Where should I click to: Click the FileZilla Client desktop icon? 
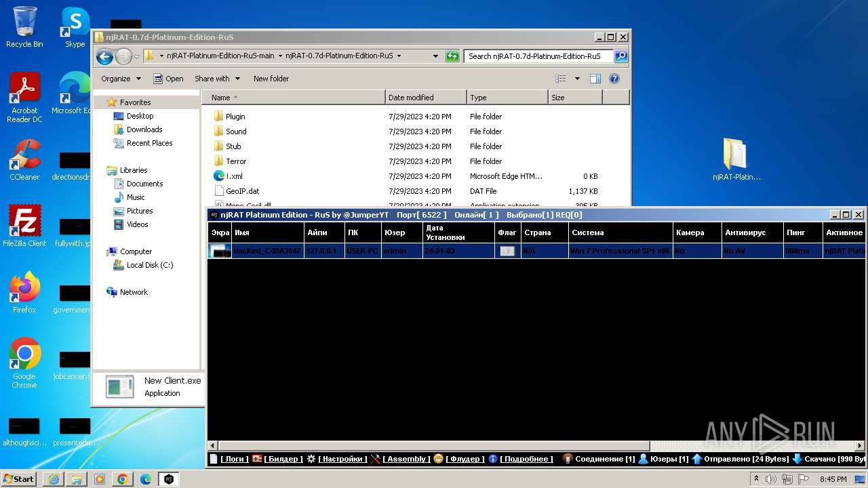(x=24, y=226)
